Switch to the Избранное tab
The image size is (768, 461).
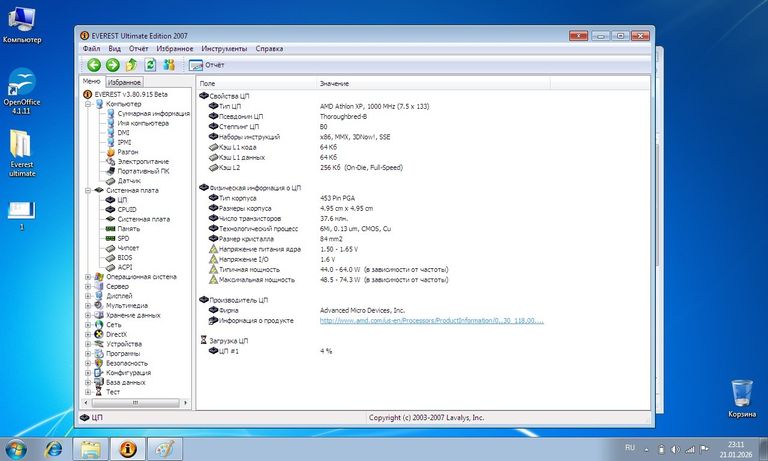coord(124,82)
